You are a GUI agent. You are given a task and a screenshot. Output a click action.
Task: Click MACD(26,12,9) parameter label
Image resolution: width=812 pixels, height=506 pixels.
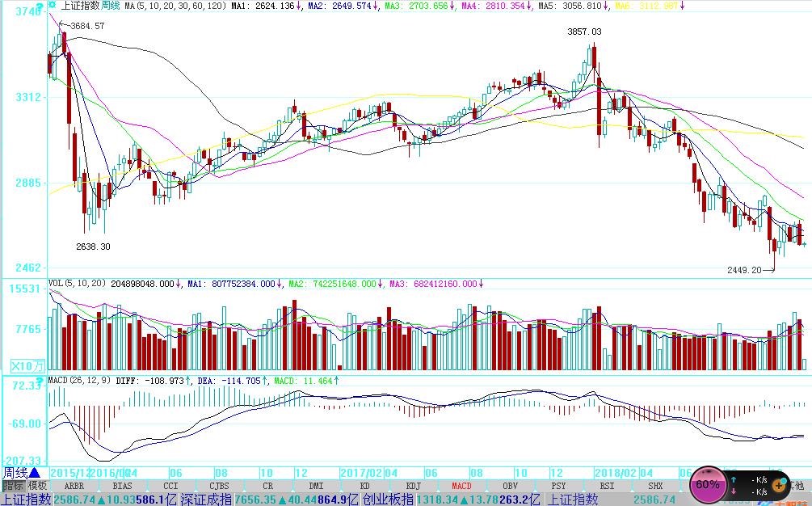[79, 380]
